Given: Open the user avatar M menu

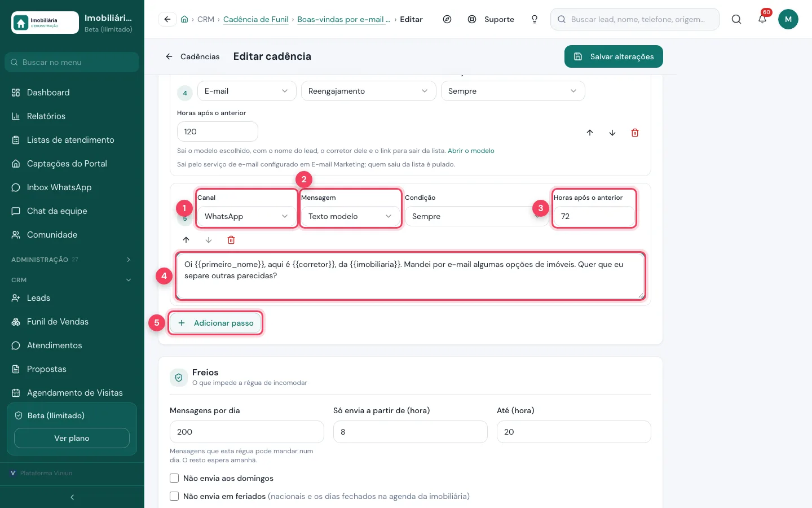Looking at the screenshot, I should point(788,19).
